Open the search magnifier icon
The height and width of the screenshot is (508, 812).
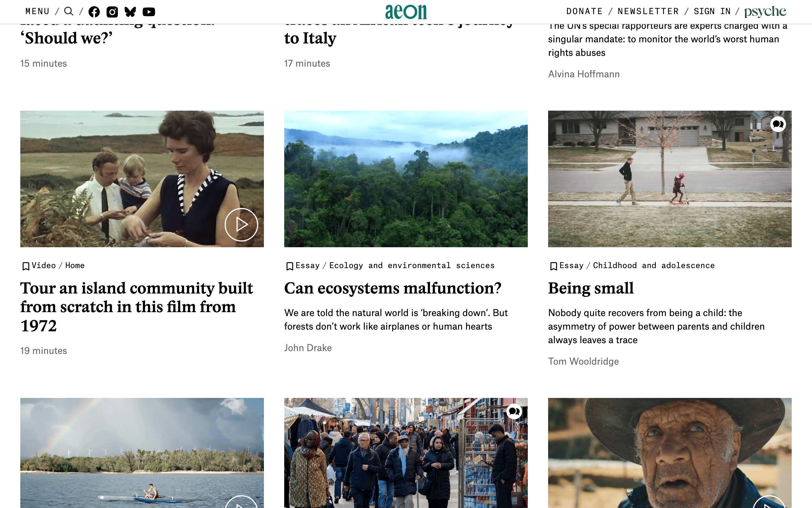coord(69,11)
